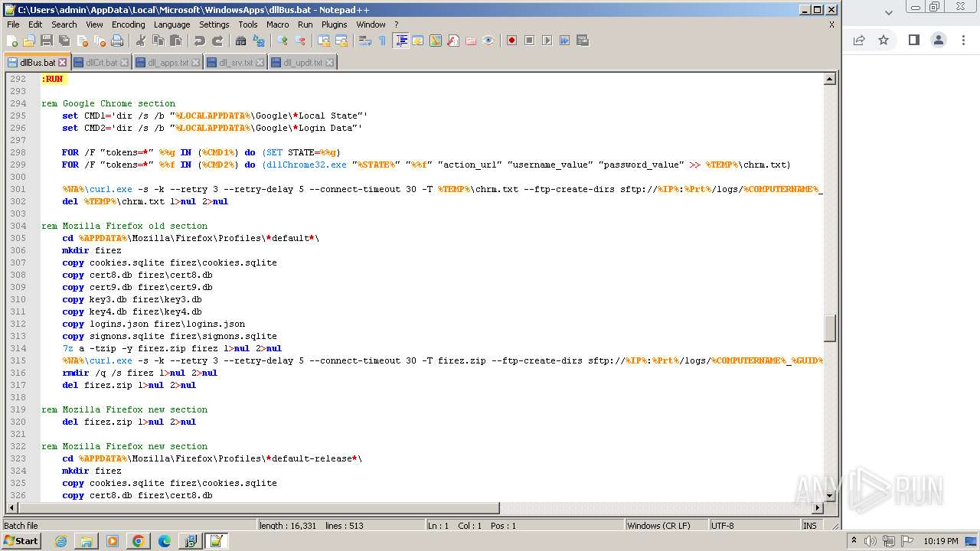Click the Open file toolbar icon
Viewport: 980px width, 551px height.
click(29, 41)
